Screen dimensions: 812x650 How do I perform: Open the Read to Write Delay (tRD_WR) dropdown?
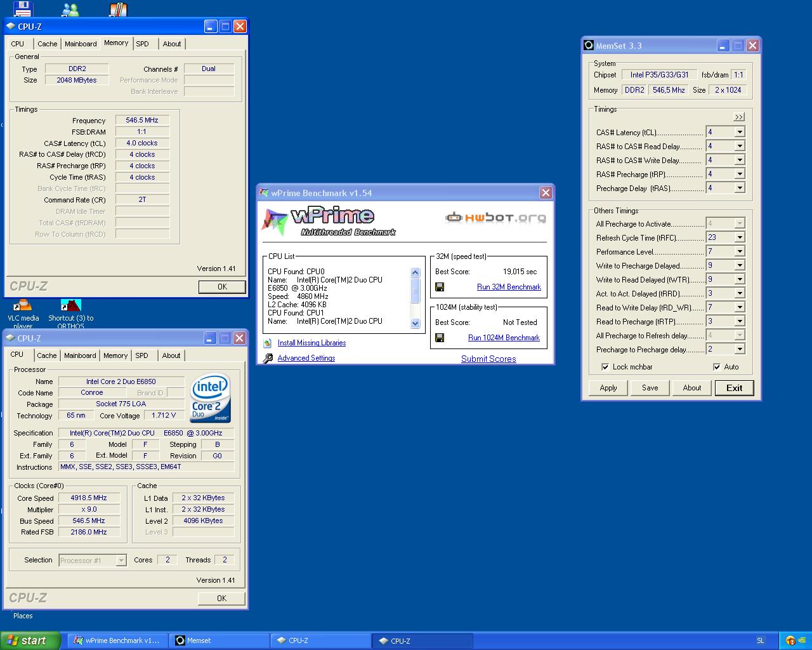[740, 307]
